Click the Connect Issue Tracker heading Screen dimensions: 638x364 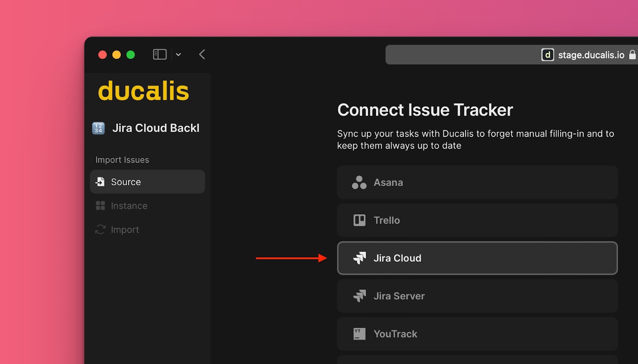click(x=425, y=110)
